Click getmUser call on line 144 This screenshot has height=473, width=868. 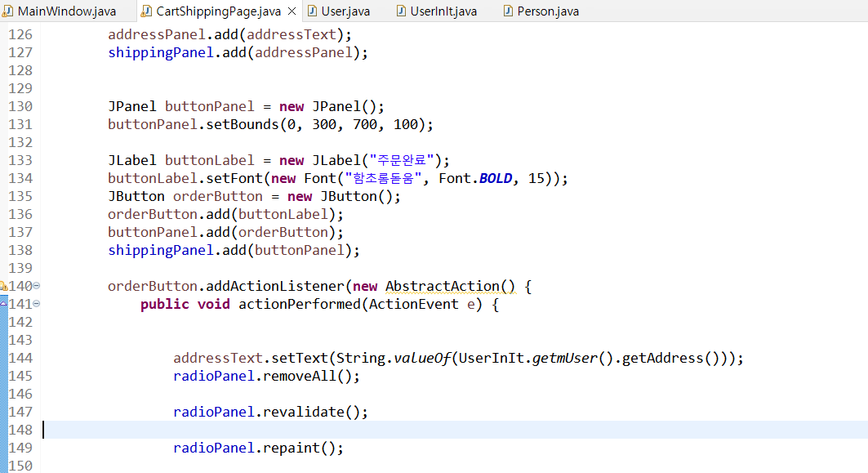pos(564,359)
